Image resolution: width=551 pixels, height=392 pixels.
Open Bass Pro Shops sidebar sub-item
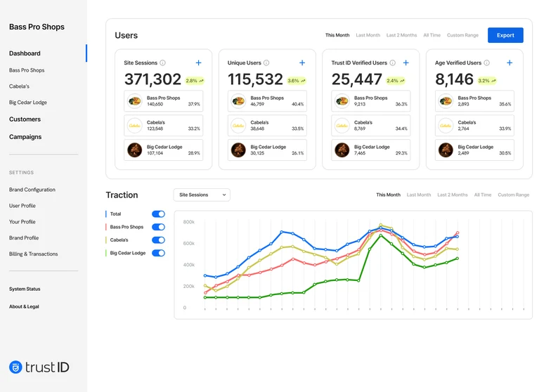pyautogui.click(x=27, y=70)
